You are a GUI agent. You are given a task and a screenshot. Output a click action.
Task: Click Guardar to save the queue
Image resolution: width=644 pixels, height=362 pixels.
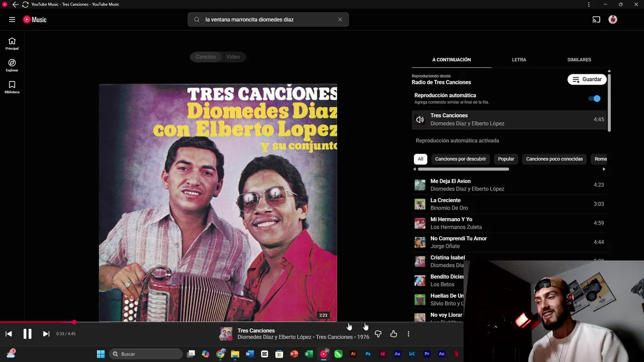(x=587, y=79)
